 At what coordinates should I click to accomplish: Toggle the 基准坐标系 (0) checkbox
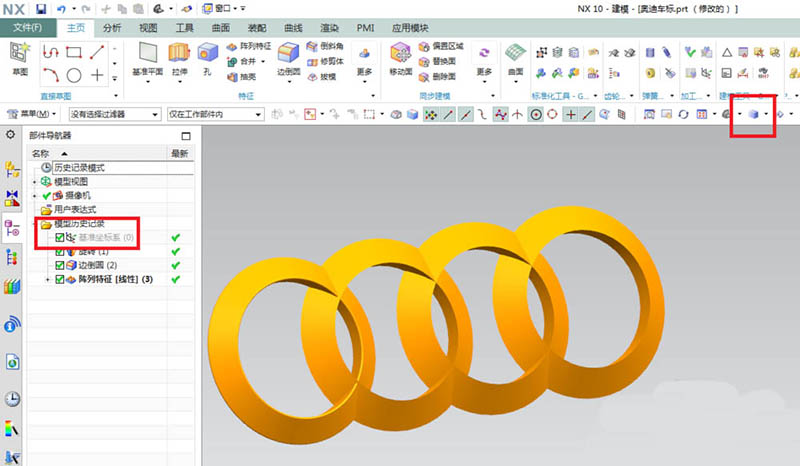point(60,238)
